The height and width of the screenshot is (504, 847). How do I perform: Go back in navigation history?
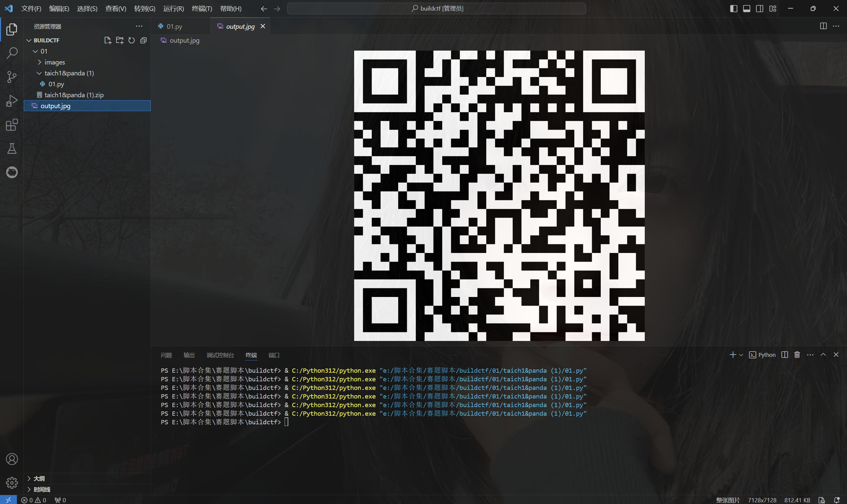[x=264, y=9]
